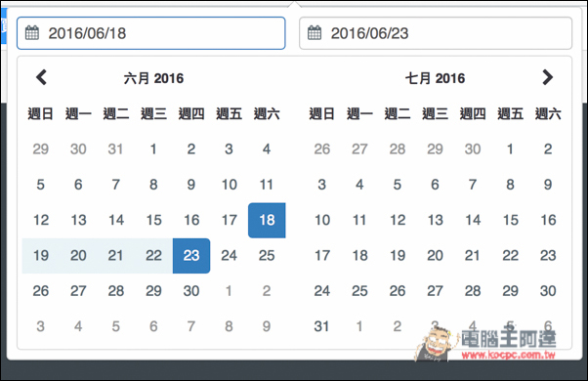Image resolution: width=588 pixels, height=381 pixels.
Task: Select July 9 in the July calendar
Action: click(548, 185)
